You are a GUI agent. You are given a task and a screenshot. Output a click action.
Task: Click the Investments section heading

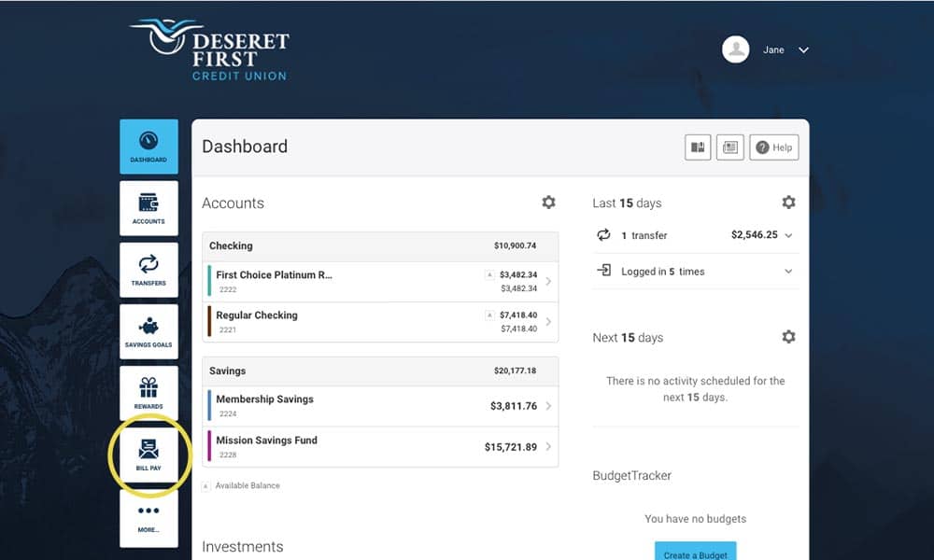243,546
